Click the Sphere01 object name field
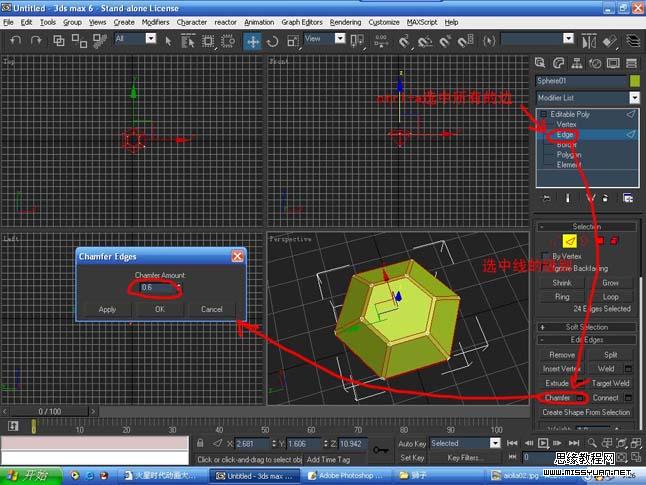646x485 pixels. (581, 81)
